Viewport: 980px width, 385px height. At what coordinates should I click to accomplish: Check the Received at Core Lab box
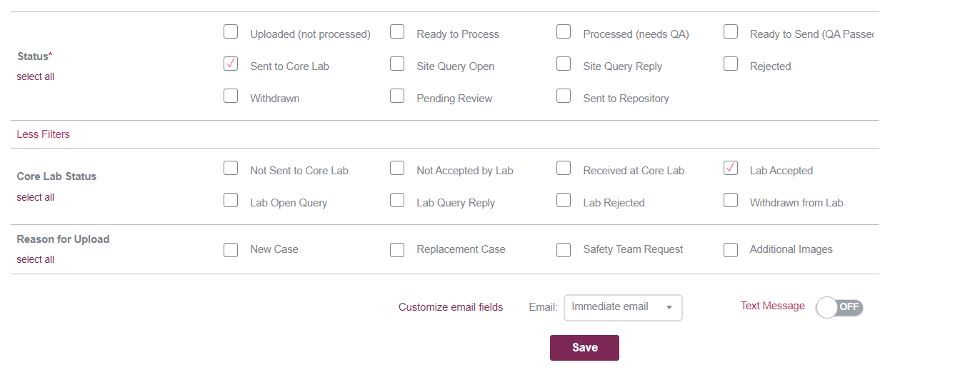[564, 169]
